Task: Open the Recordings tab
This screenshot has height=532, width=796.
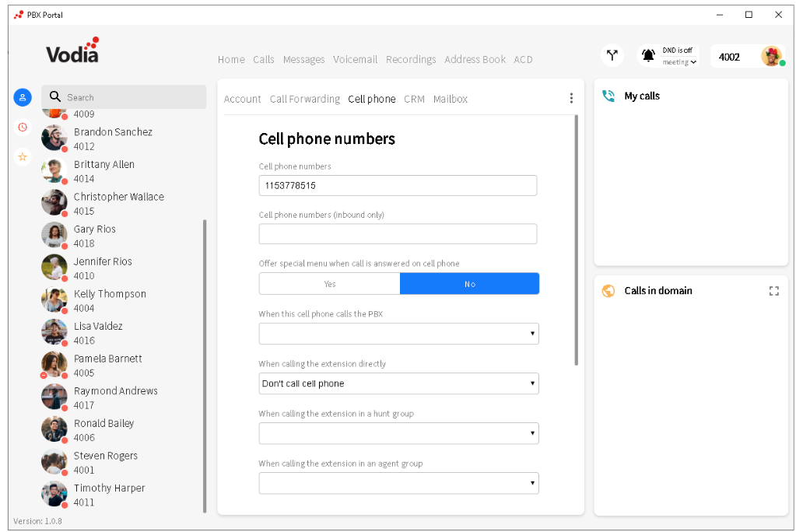Action: pyautogui.click(x=411, y=59)
